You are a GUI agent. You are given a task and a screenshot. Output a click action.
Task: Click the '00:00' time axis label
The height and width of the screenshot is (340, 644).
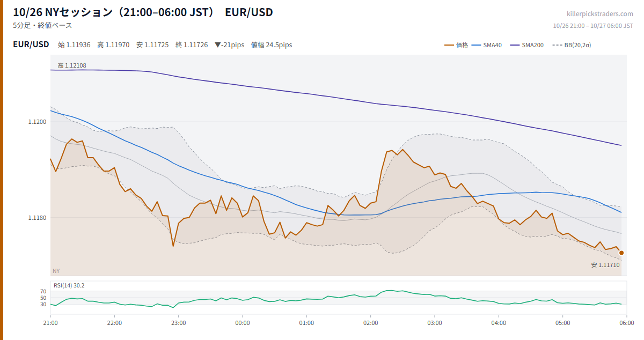pos(243,323)
